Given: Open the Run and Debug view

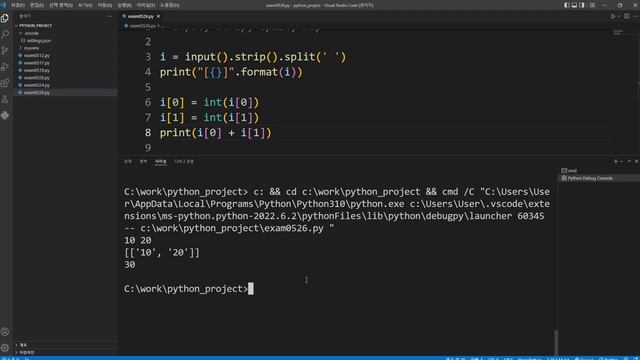Looking at the screenshot, I should point(5,67).
